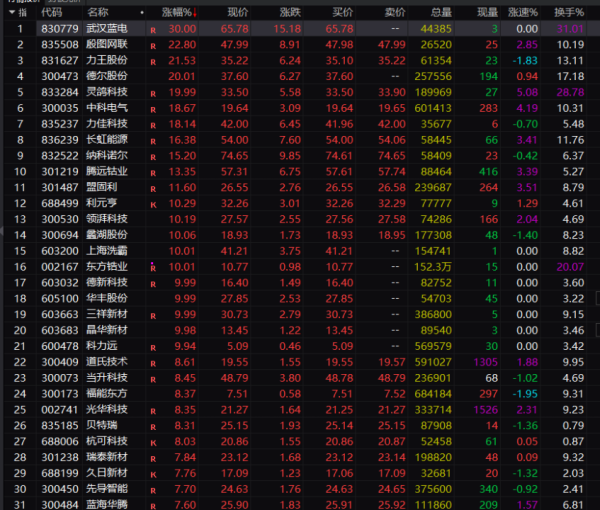Click the R marker beside 科力远
The width and height of the screenshot is (600, 510).
[x=153, y=347]
